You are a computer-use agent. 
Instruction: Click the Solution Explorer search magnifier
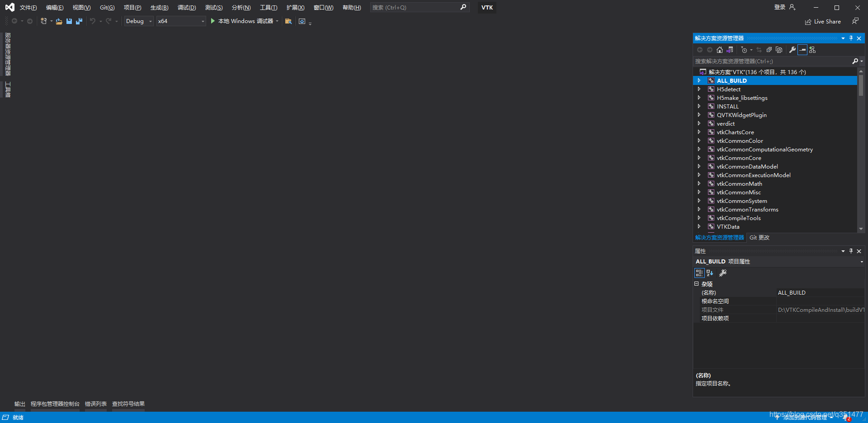point(855,61)
